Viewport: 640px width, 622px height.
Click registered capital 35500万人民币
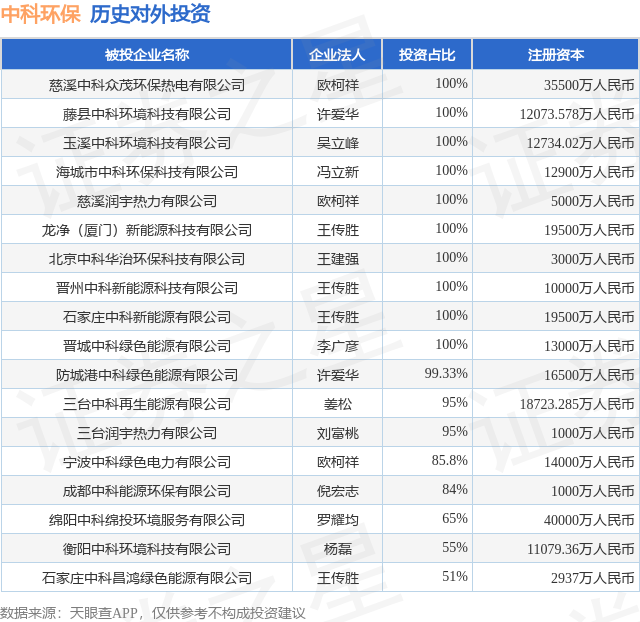point(589,85)
